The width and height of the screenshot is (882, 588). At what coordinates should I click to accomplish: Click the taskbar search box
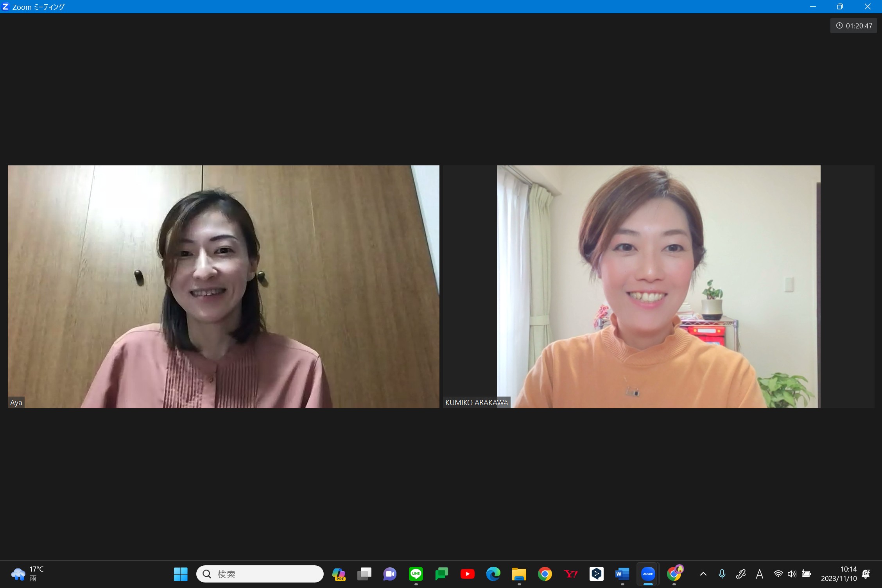tap(260, 574)
